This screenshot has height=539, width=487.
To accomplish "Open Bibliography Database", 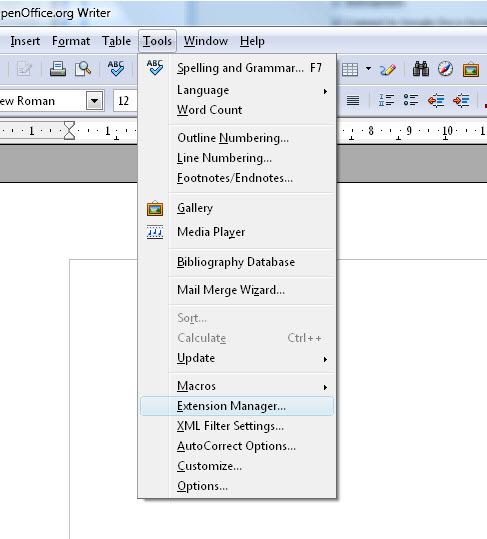I will [x=237, y=262].
